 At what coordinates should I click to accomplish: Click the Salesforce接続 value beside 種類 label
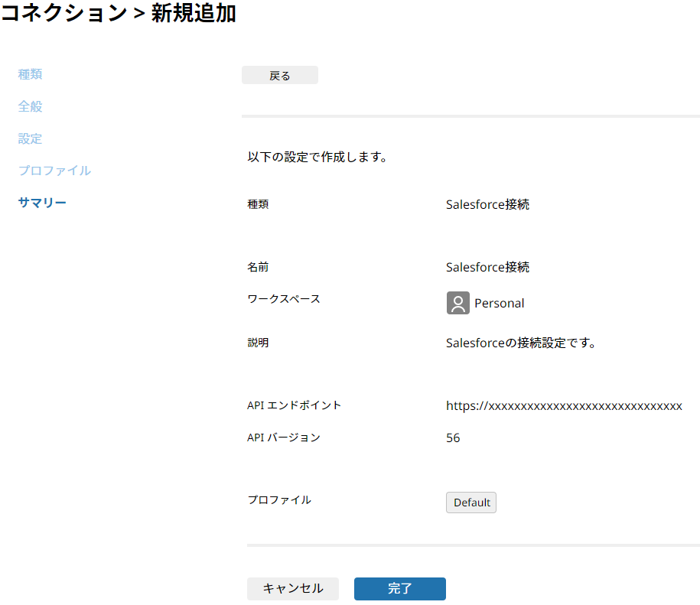tap(487, 204)
